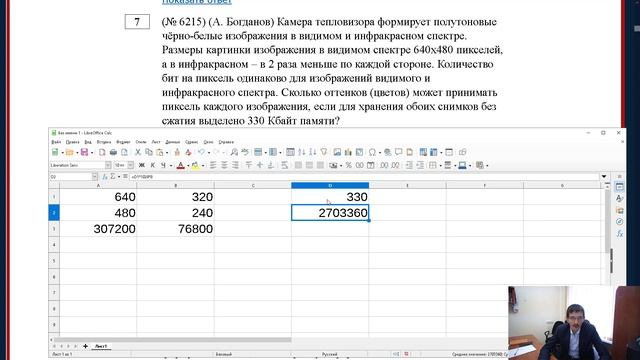Expand the Save button dropdown arrow
640x360 pixels.
coord(91,152)
